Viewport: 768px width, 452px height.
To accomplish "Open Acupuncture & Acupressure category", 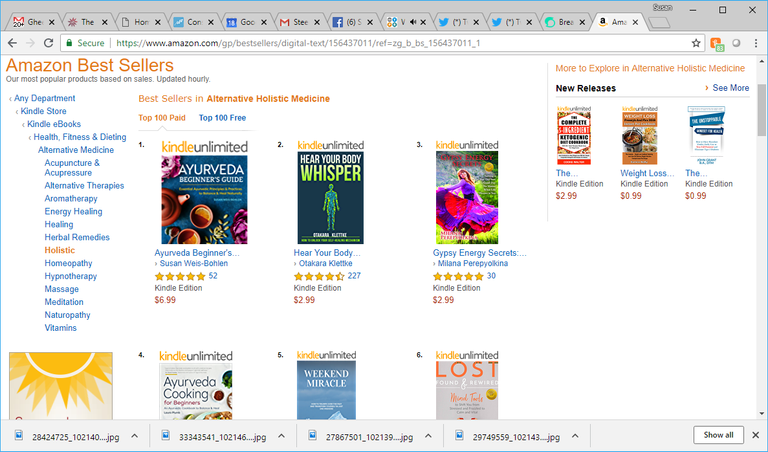I will pyautogui.click(x=72, y=168).
